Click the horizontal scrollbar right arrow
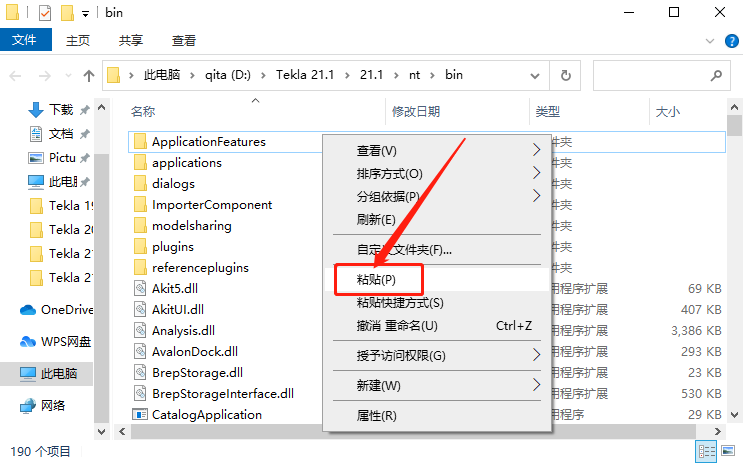The height and width of the screenshot is (464, 744). point(717,431)
